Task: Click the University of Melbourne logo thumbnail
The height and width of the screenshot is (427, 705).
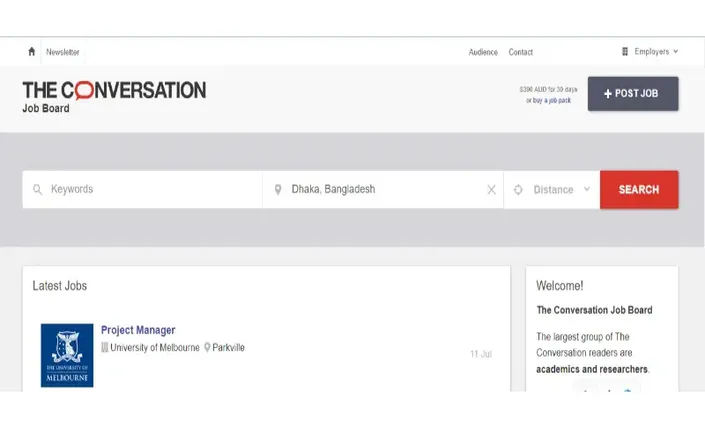Action: pyautogui.click(x=67, y=355)
